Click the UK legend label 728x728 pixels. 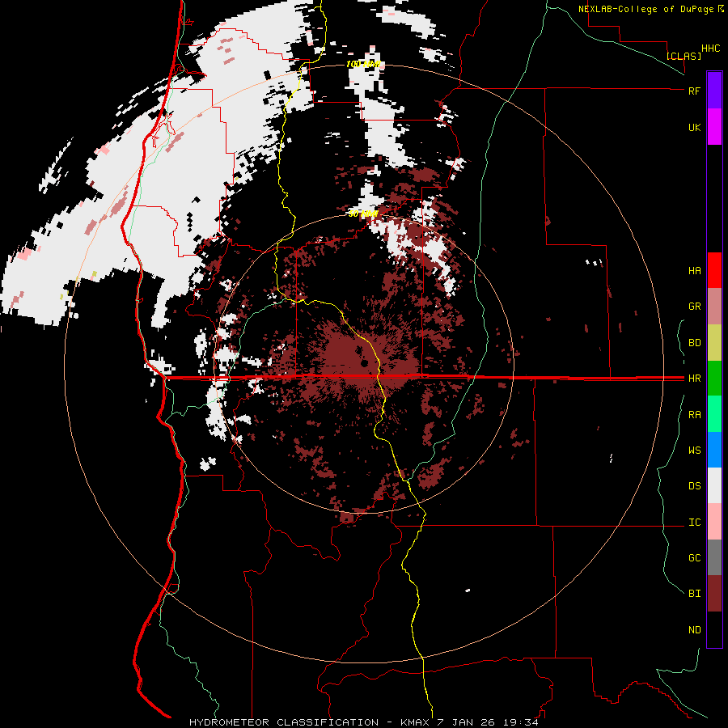[x=694, y=127]
